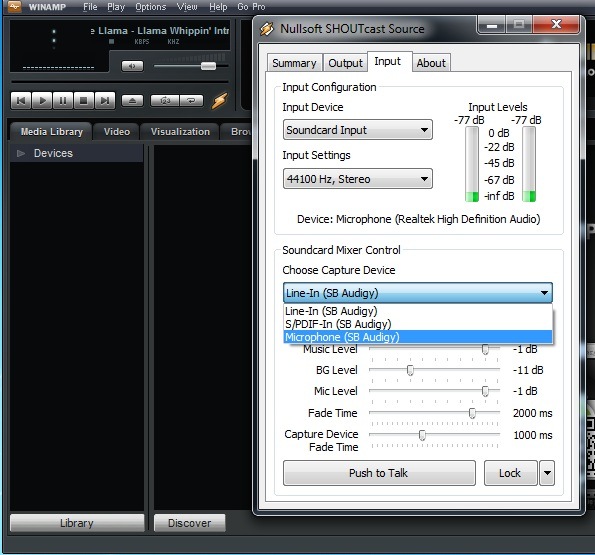Open the Winamp File menu
The width and height of the screenshot is (595, 555).
tap(90, 7)
